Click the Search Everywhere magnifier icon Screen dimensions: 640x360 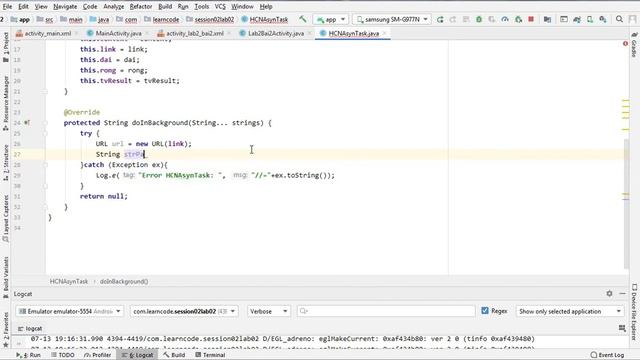[619, 19]
